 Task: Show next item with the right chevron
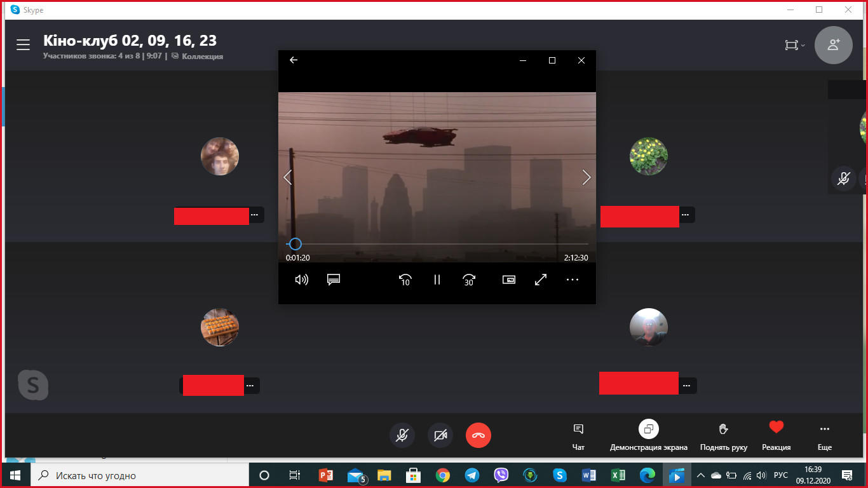coord(587,177)
